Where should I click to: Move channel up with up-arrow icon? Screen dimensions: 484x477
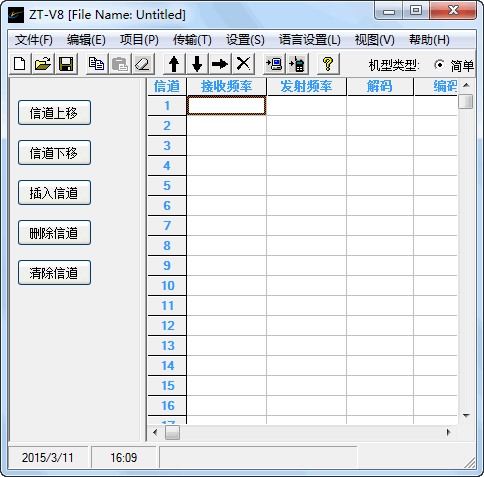[x=174, y=64]
